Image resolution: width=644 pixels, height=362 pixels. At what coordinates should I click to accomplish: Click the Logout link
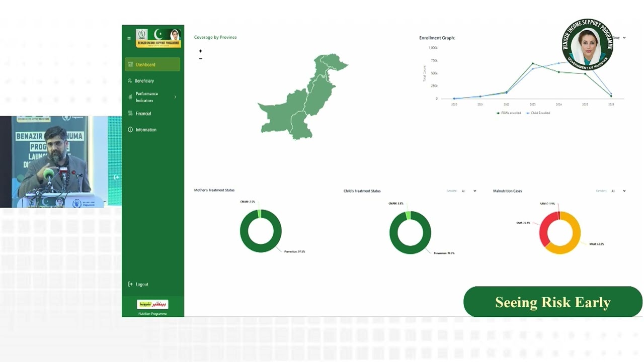[142, 285]
